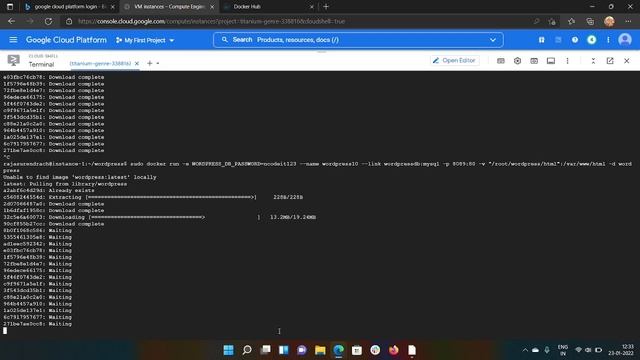
Task: Click the 'Unable to find image' terminal line
Action: pyautogui.click(x=80, y=177)
